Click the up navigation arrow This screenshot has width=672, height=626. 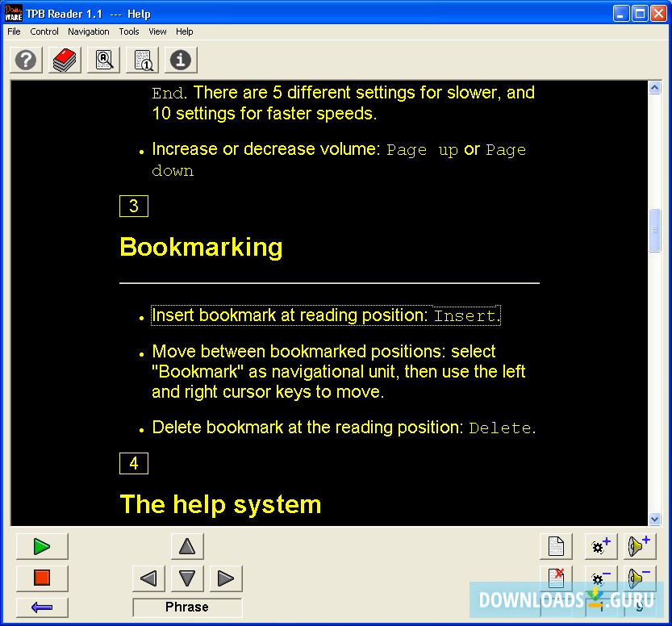click(187, 546)
